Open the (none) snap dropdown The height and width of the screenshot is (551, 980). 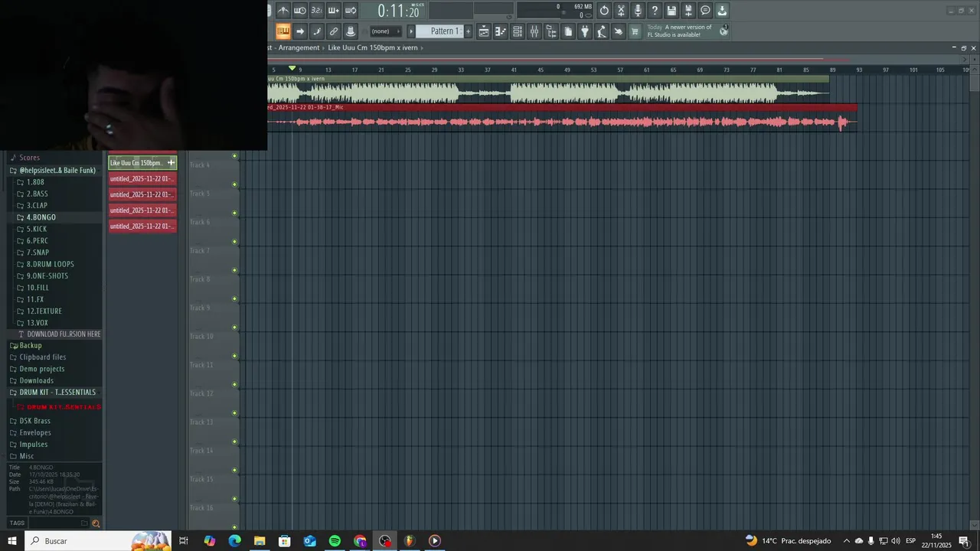click(386, 31)
